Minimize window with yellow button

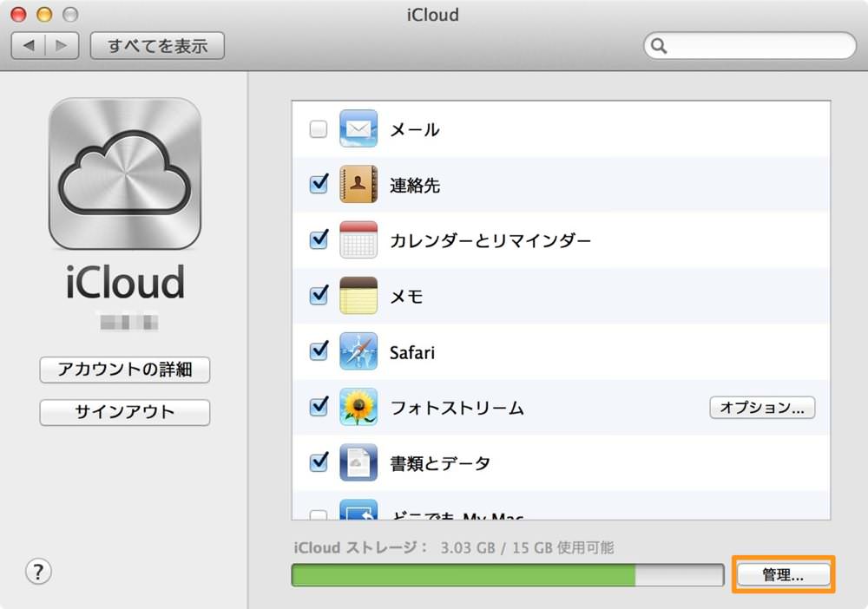coord(44,15)
